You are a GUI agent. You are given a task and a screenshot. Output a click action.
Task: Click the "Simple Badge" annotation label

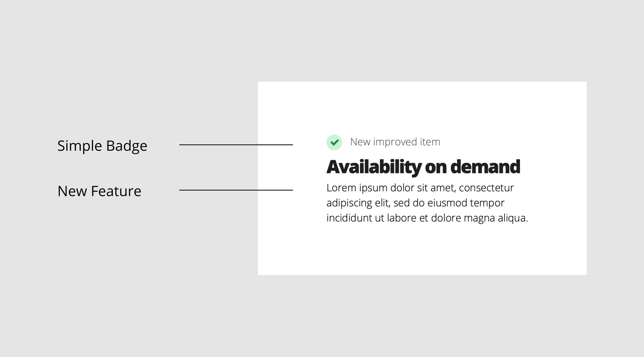pos(102,146)
